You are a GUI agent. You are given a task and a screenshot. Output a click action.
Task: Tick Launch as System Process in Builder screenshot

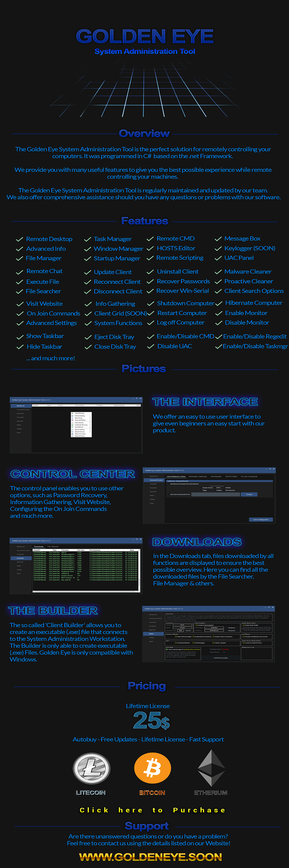(243, 643)
